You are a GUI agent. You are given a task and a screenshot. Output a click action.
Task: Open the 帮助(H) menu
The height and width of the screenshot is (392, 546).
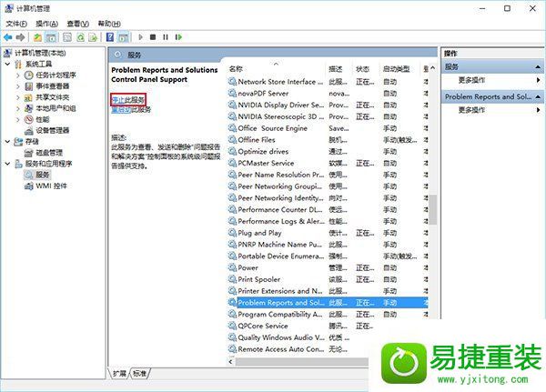pos(109,24)
